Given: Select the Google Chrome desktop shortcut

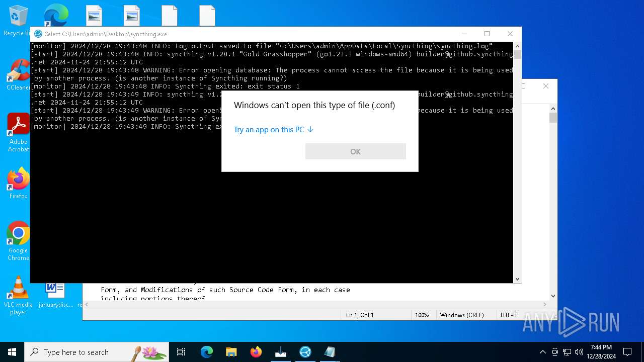Looking at the screenshot, I should [x=18, y=241].
